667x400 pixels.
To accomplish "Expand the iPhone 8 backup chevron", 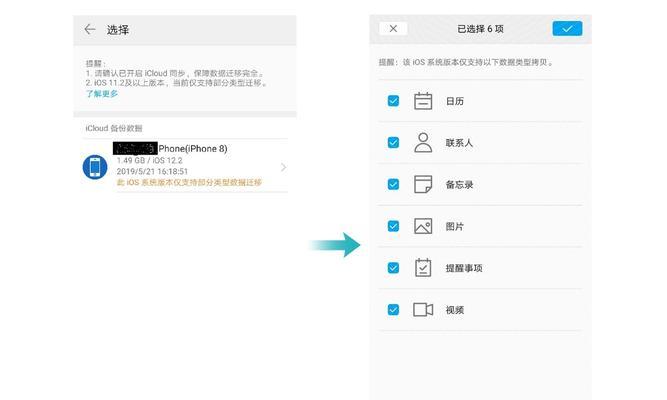I will point(283,167).
